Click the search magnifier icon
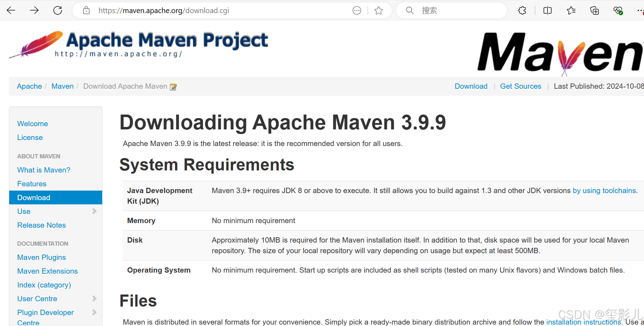The image size is (644, 326). click(x=410, y=11)
